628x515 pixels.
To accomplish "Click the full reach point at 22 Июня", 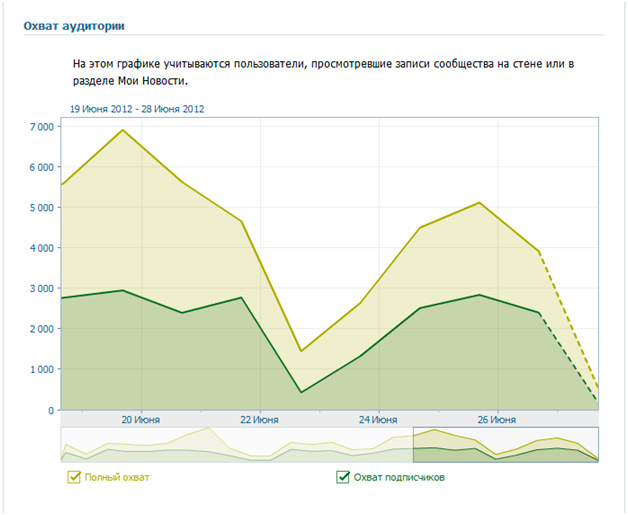I will [x=241, y=221].
